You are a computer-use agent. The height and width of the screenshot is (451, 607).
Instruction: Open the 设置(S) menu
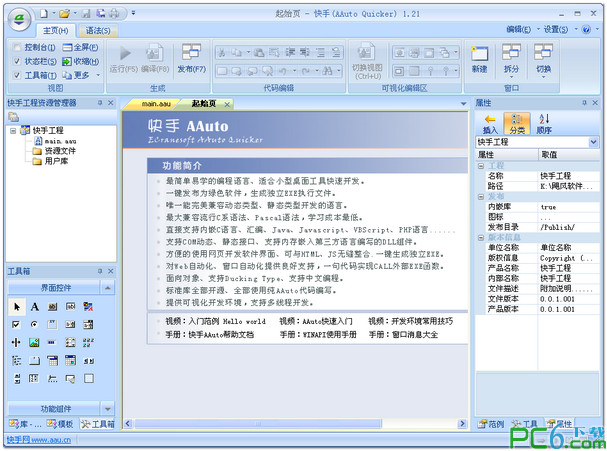pos(556,29)
